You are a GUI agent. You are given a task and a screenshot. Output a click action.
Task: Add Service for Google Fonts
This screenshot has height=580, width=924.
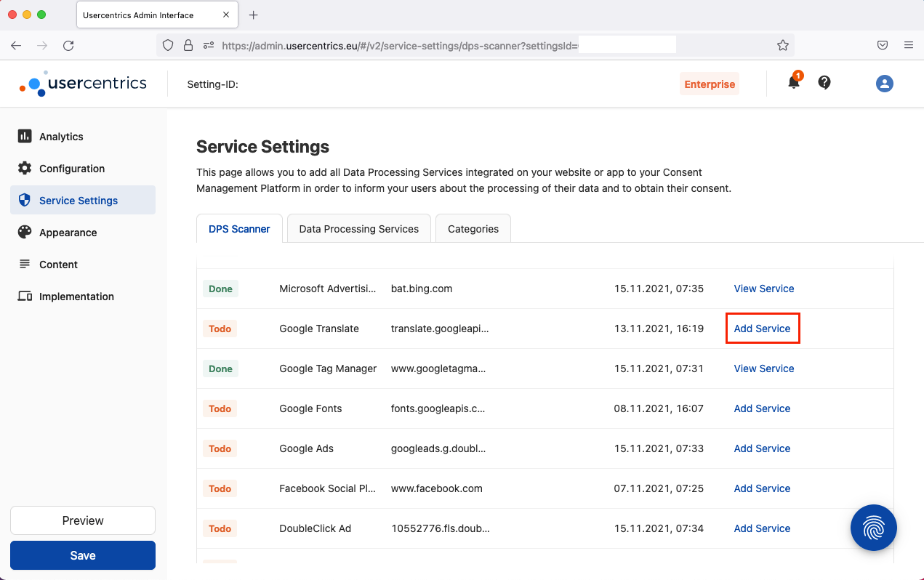click(762, 408)
